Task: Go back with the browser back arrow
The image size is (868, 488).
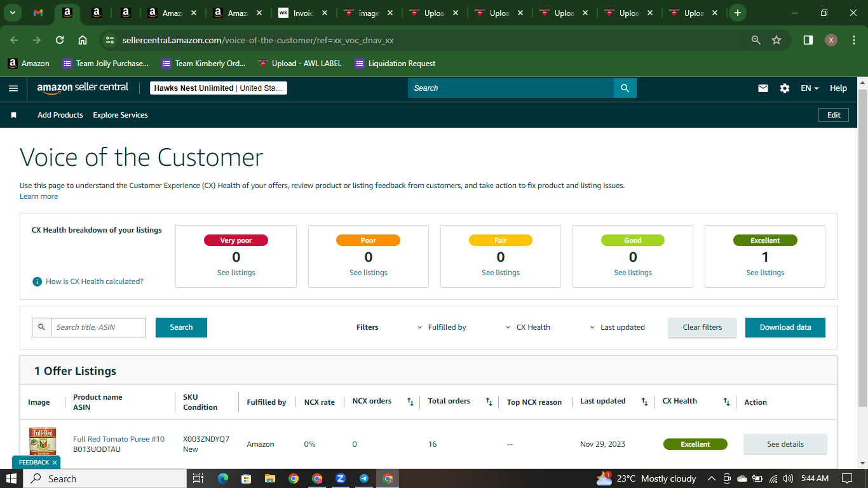Action: click(14, 40)
